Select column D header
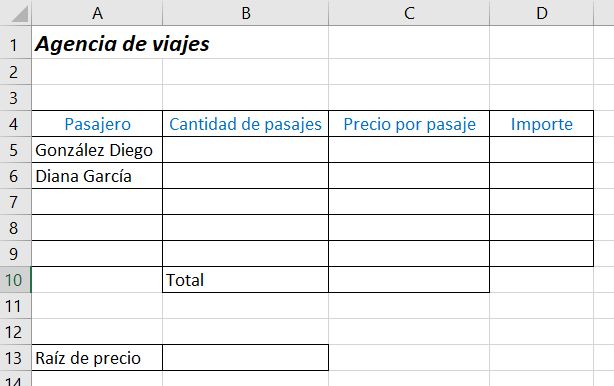This screenshot has width=614, height=386. point(542,13)
